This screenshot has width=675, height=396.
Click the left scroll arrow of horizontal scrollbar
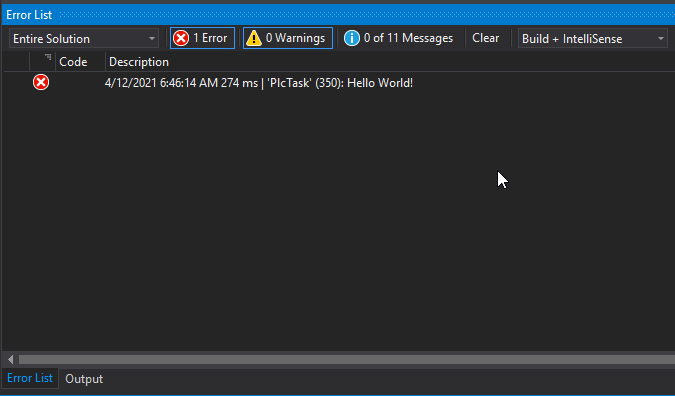click(x=10, y=359)
